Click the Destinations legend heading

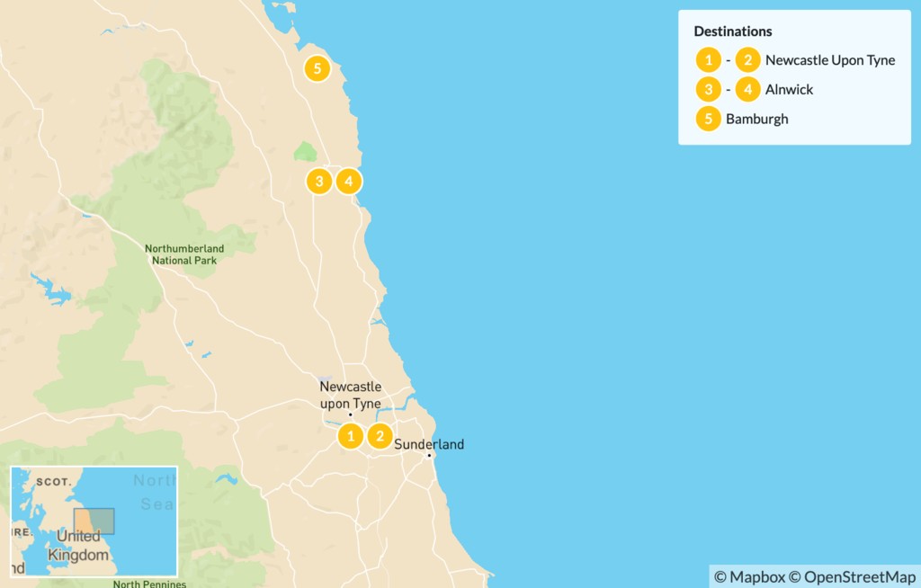pyautogui.click(x=732, y=31)
